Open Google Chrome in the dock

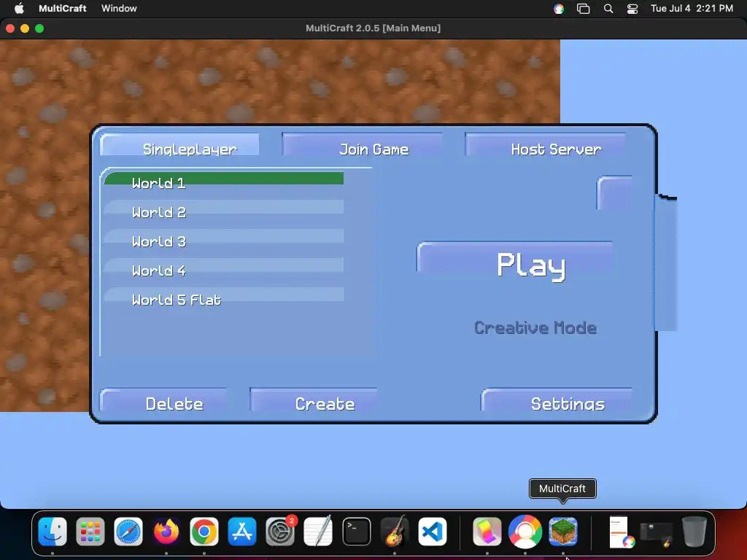click(204, 532)
